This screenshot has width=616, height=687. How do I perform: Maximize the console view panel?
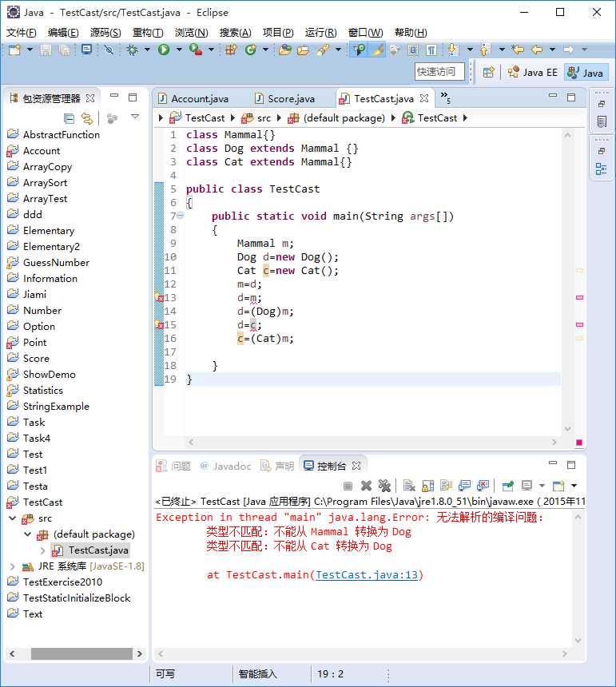(x=571, y=465)
